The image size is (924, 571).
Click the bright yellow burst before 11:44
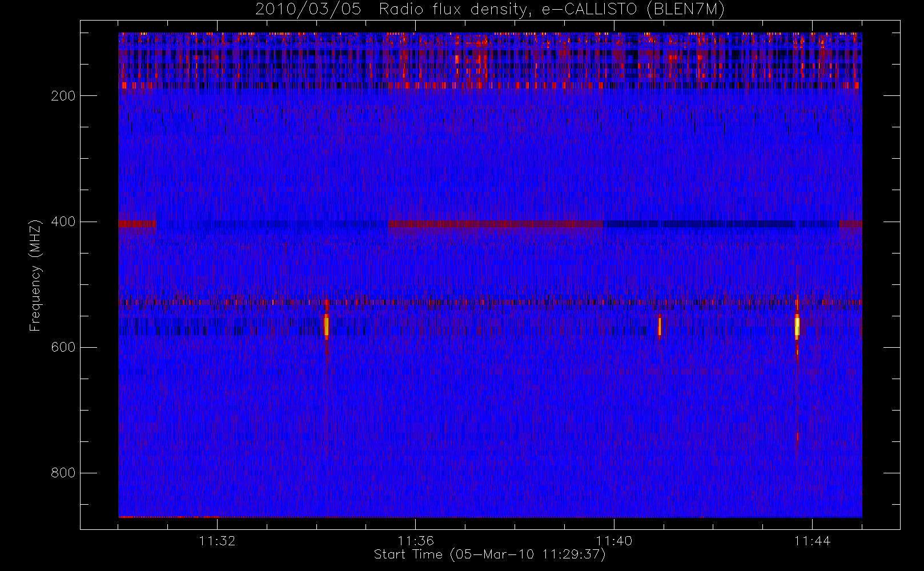(797, 326)
